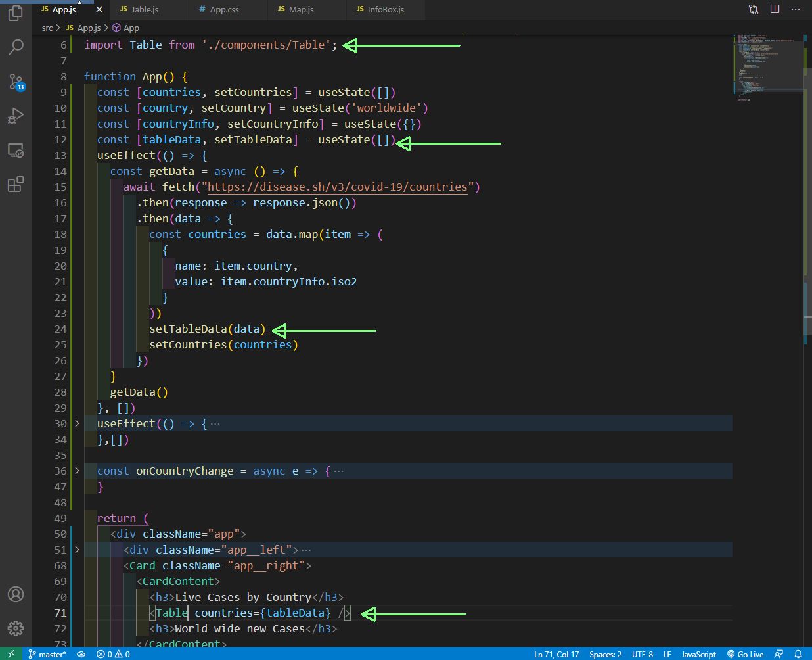The image size is (812, 660).
Task: Open the errors and warnings problems indicator
Action: click(113, 654)
